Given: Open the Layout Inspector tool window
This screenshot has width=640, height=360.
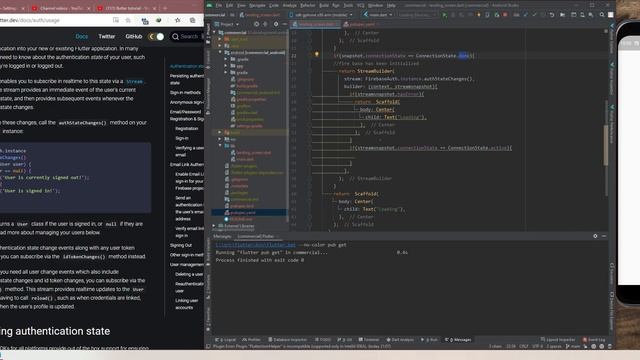Looking at the screenshot, I should 558,340.
